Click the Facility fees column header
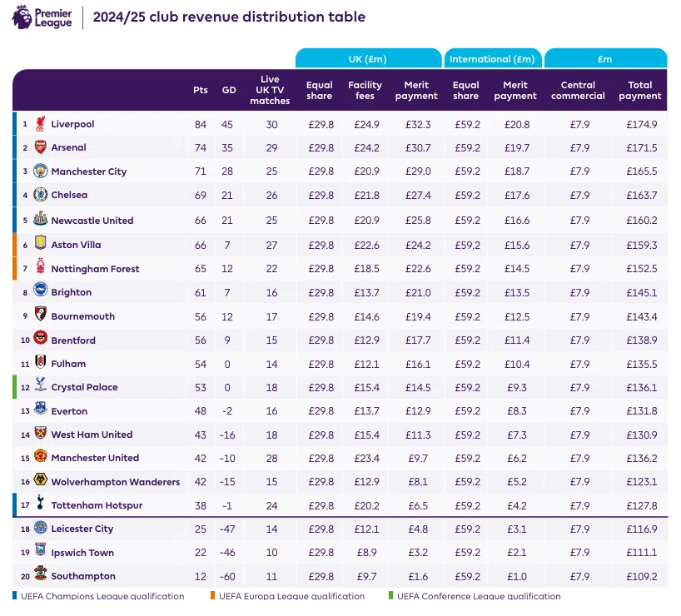Image resolution: width=681 pixels, height=616 pixels. click(x=365, y=91)
